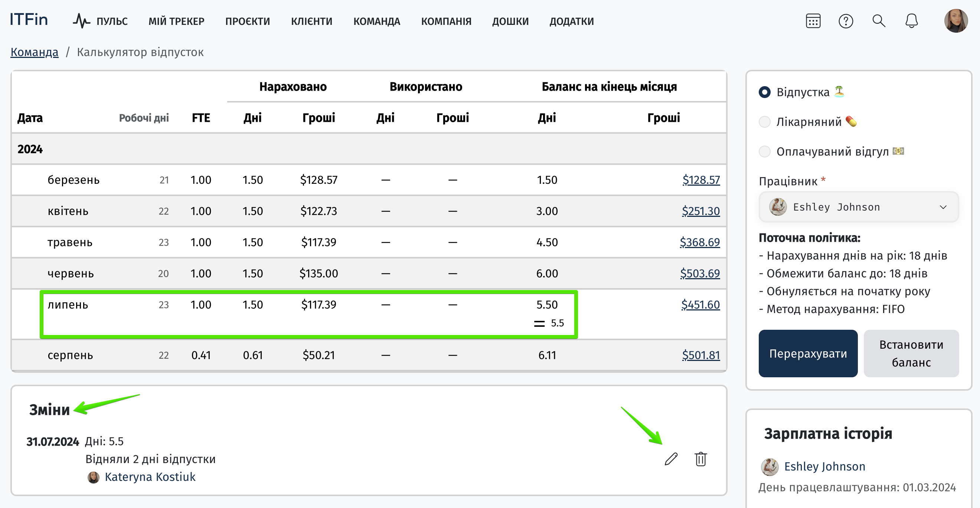
Task: Open ПРОЄКТИ menu item
Action: (x=248, y=21)
